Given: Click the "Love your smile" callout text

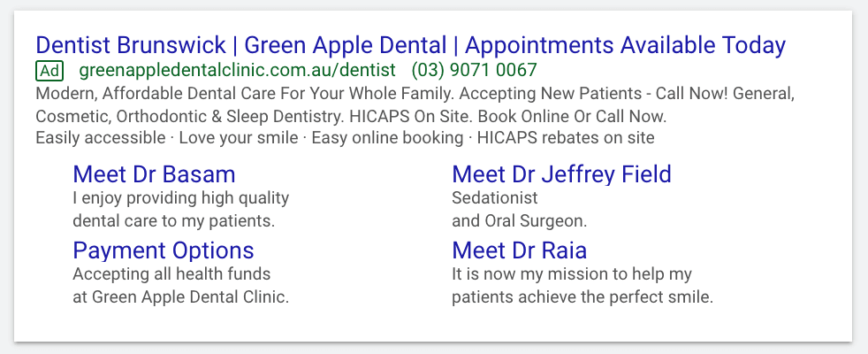Looking at the screenshot, I should (239, 138).
